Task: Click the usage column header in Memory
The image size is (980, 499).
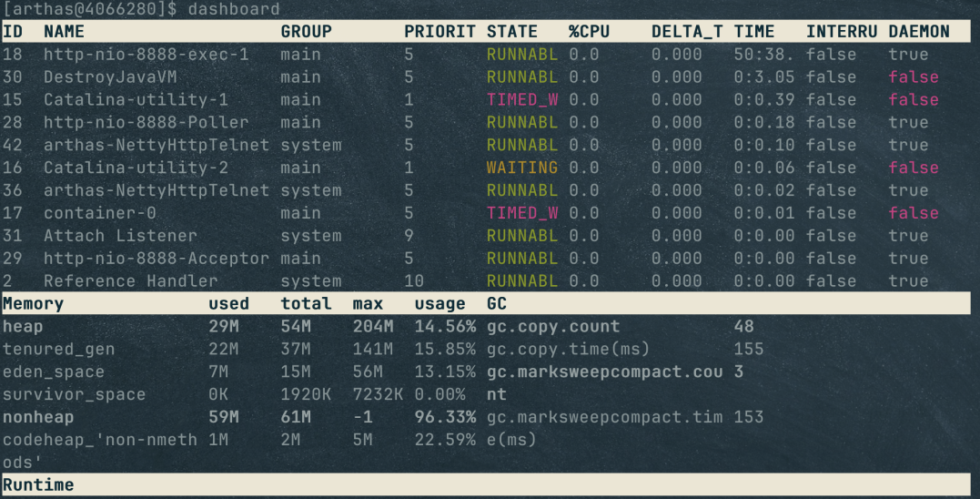Action: [x=440, y=304]
